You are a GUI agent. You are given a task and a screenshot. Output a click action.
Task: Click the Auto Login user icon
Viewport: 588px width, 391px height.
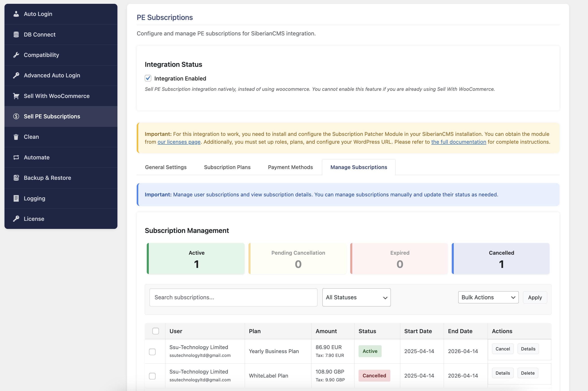click(x=16, y=14)
